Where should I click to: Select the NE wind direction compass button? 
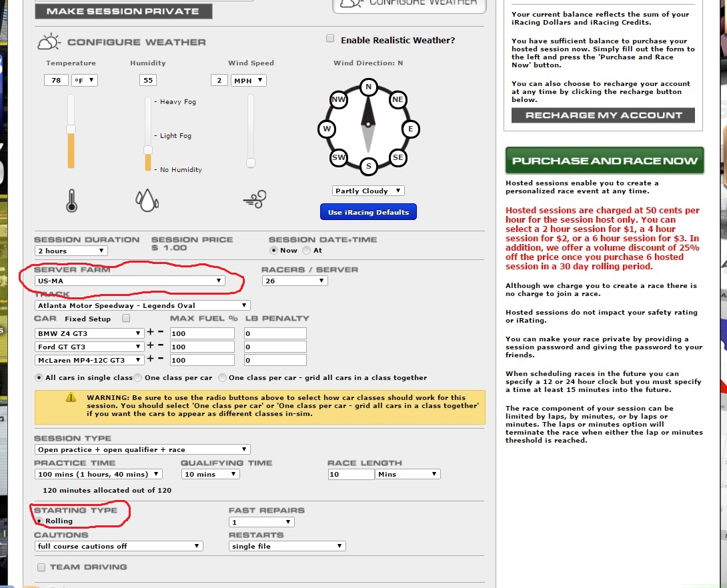click(x=398, y=100)
